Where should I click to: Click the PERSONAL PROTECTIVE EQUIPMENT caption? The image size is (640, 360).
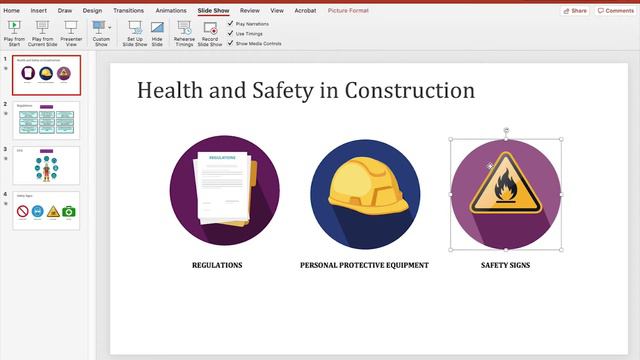click(x=364, y=265)
